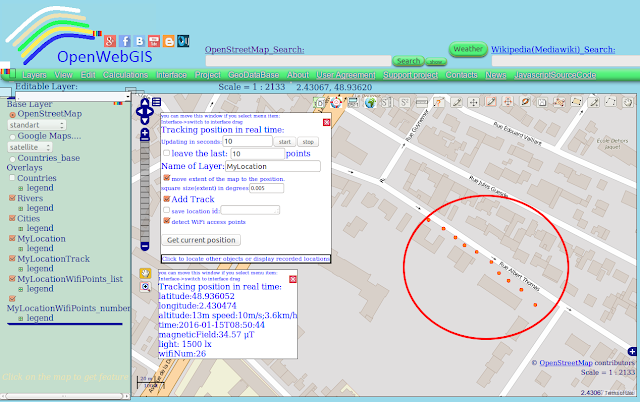Select the hand pan icon at toolbar end
Screen dimensions: 640x402
628,102
